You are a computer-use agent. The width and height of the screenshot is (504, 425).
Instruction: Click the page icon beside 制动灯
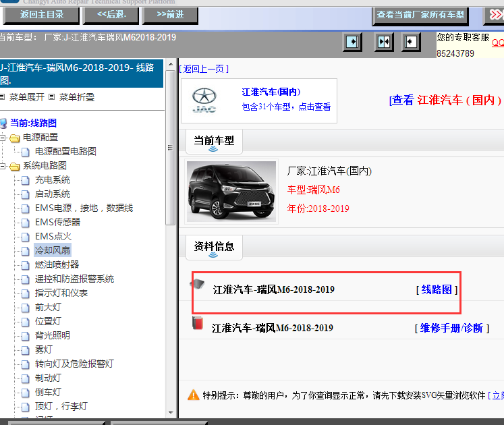point(26,378)
